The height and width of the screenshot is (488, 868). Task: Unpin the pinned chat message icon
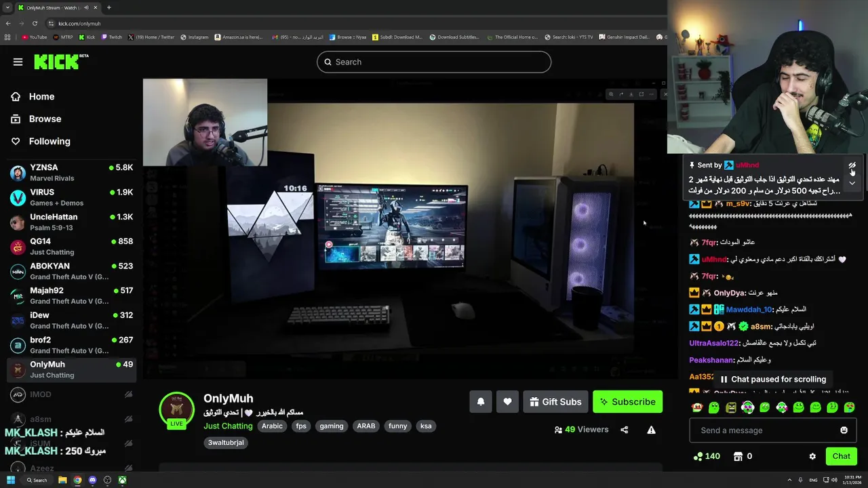(x=852, y=165)
